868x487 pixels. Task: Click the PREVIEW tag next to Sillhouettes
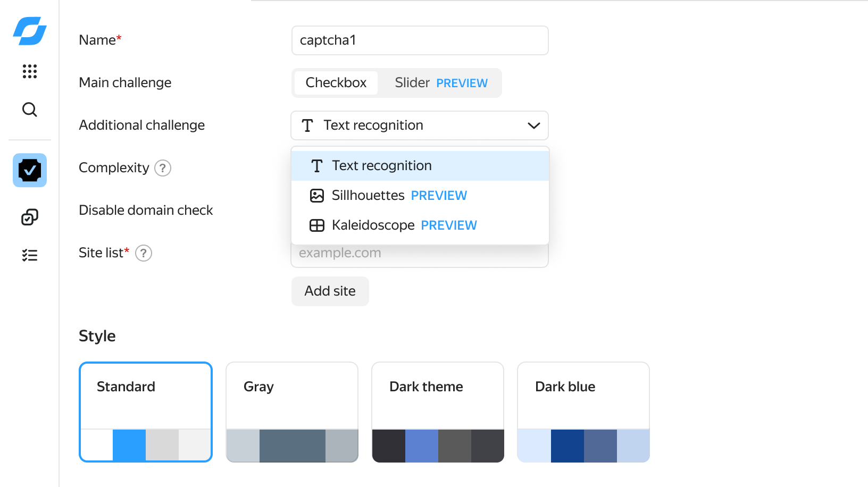(x=439, y=196)
